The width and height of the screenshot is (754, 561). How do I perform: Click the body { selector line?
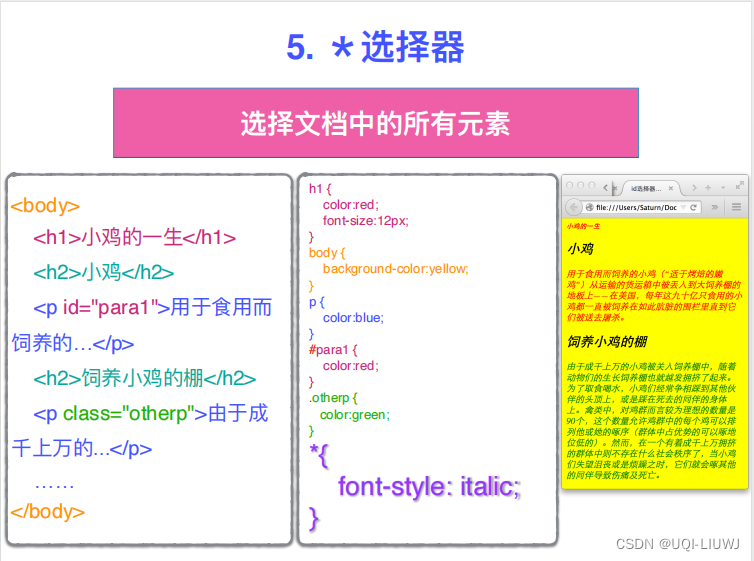(x=327, y=253)
